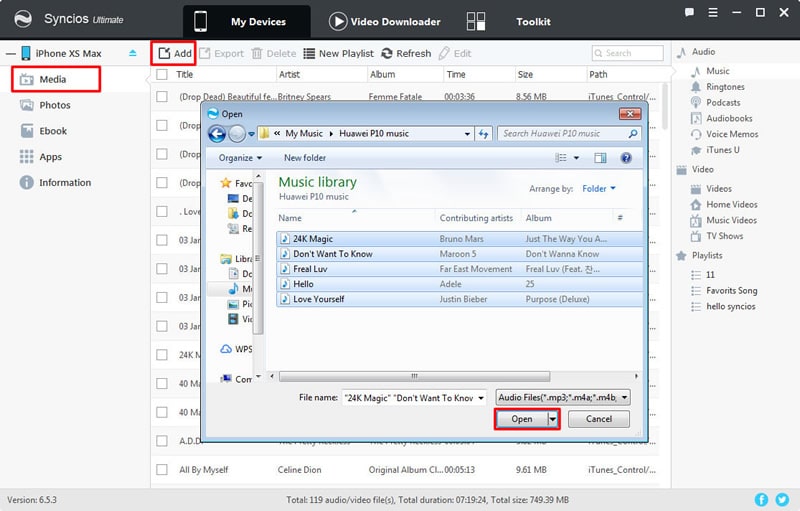Tick the checkbox of the first '40 M' row
Screen dimensions: 800x511
tap(162, 383)
